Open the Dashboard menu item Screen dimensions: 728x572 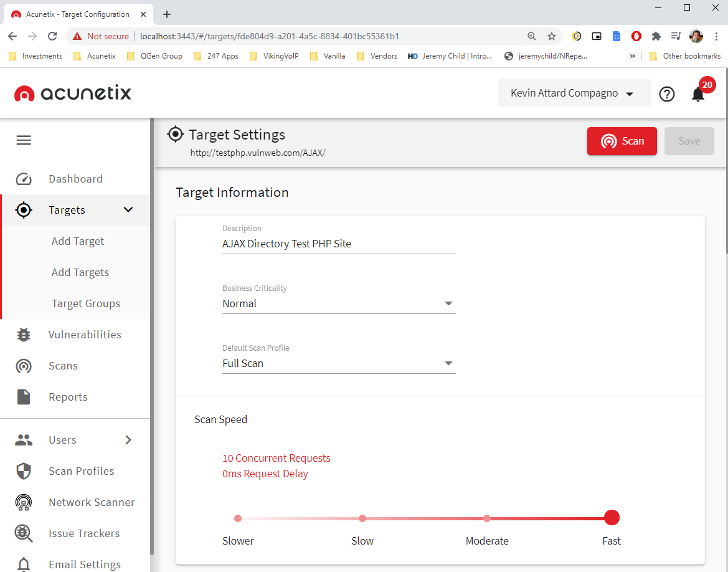click(75, 179)
